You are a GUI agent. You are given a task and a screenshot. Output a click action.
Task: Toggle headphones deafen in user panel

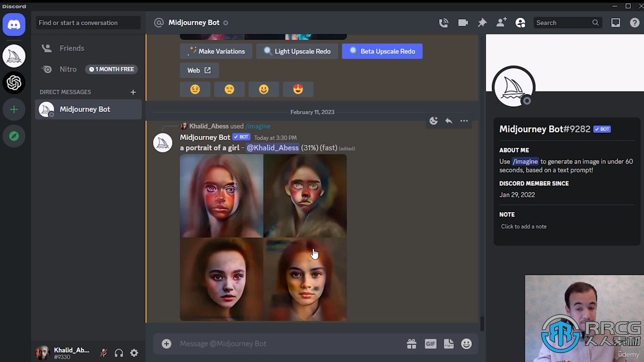click(119, 353)
